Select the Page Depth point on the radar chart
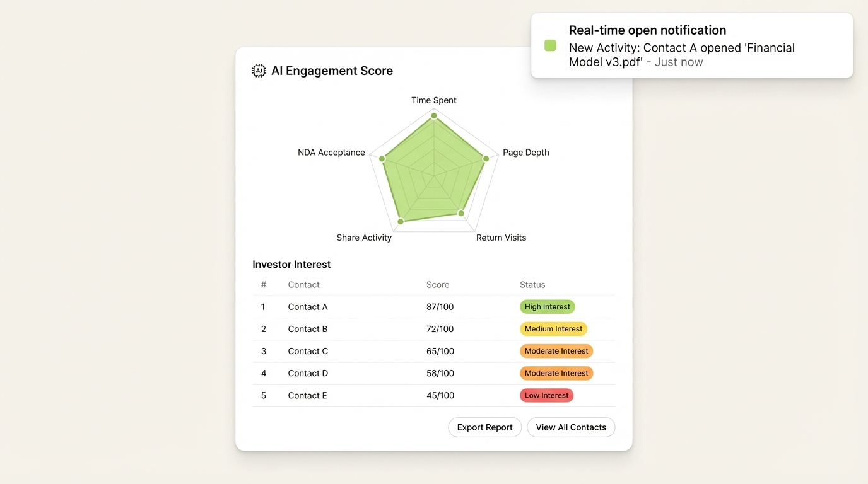 pyautogui.click(x=486, y=159)
